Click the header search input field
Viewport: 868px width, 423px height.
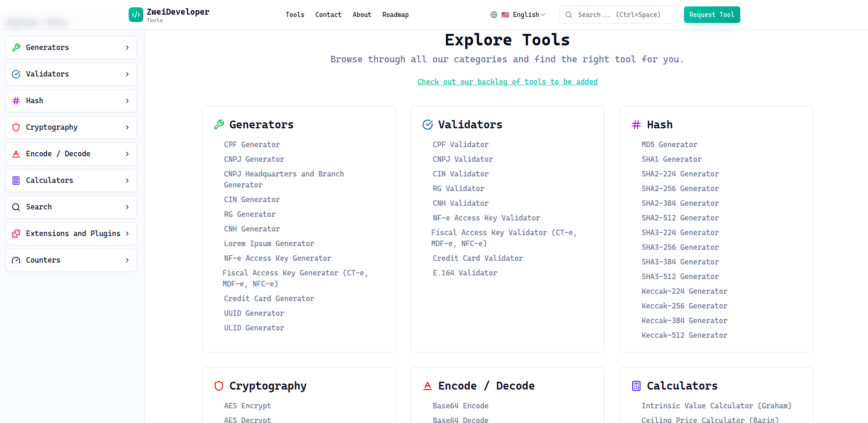click(618, 14)
